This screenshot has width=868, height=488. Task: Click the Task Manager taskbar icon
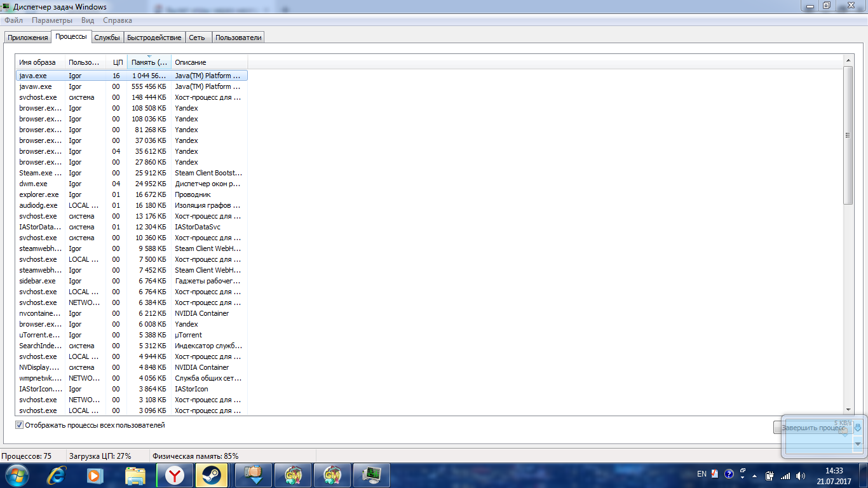click(372, 475)
